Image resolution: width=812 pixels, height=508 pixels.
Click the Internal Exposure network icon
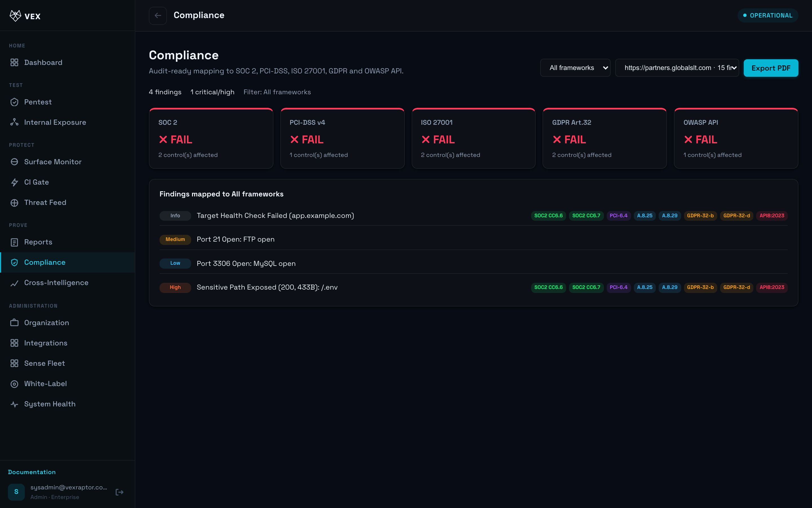pyautogui.click(x=14, y=122)
